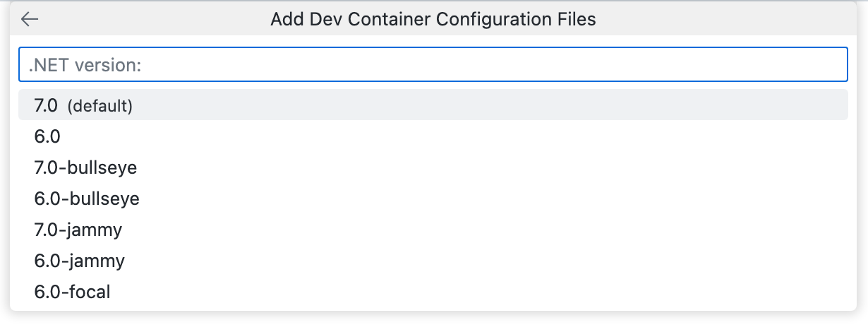Select Ubuntu jammy image for .NET 6.0
The width and height of the screenshot is (868, 325).
[79, 261]
